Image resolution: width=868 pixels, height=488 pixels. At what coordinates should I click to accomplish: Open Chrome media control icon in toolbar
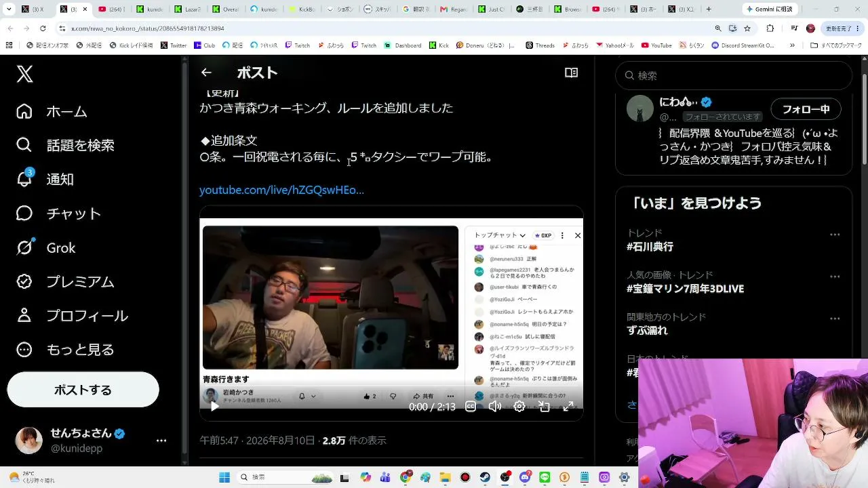click(x=794, y=28)
